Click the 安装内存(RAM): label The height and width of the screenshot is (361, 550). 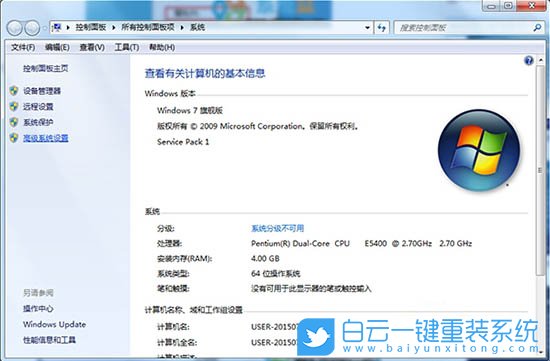pos(185,259)
